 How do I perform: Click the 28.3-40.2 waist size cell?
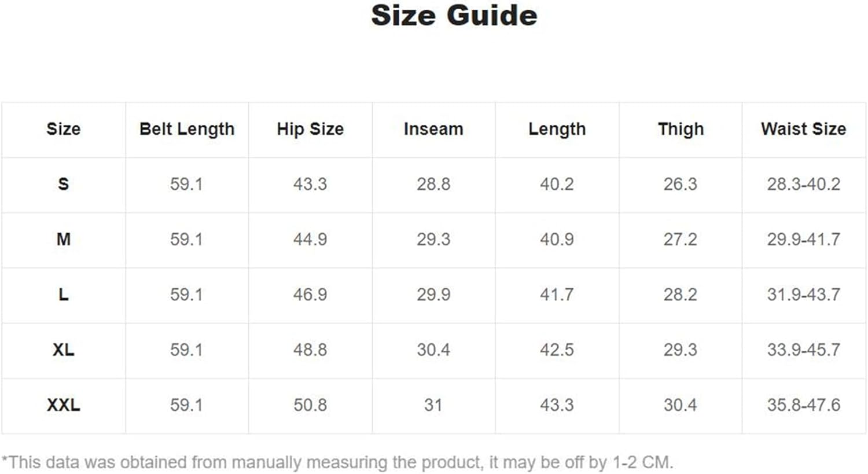pyautogui.click(x=804, y=184)
